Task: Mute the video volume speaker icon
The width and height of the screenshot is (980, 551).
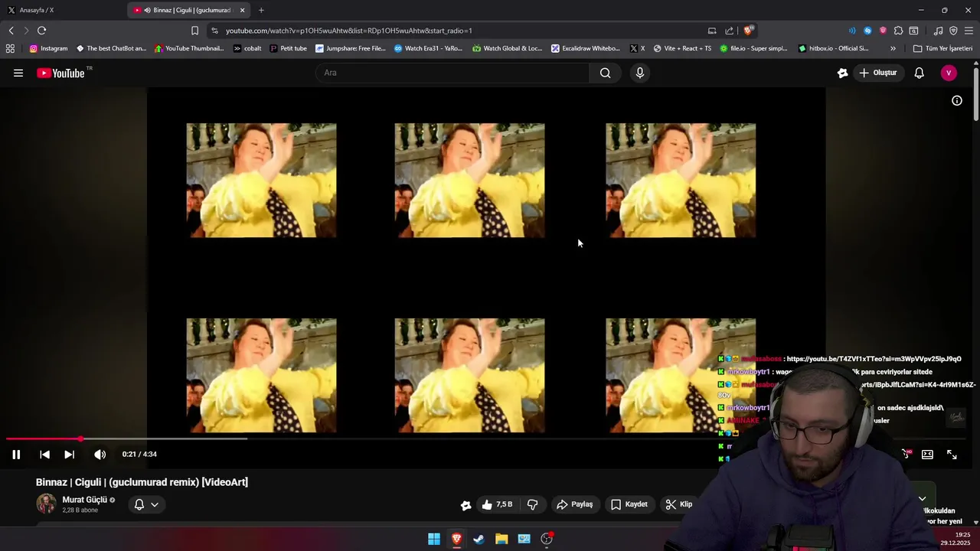Action: click(100, 455)
